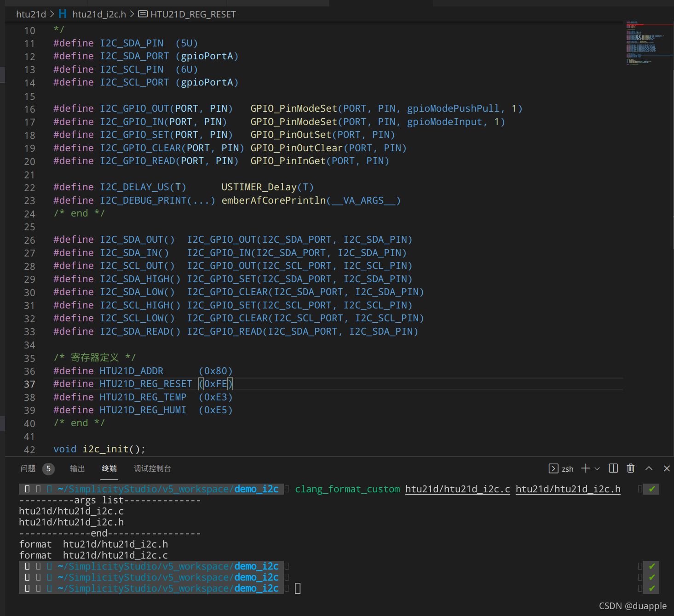Select the zsh terminal icon

point(553,468)
